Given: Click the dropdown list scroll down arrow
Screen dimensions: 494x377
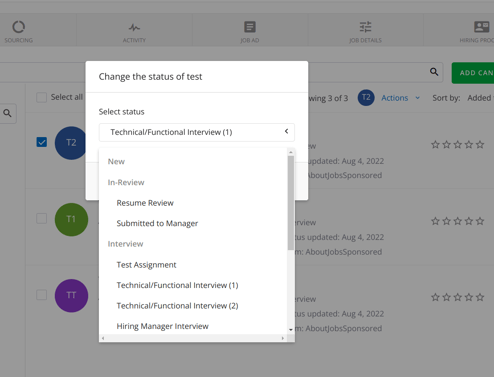Looking at the screenshot, I should [x=291, y=330].
